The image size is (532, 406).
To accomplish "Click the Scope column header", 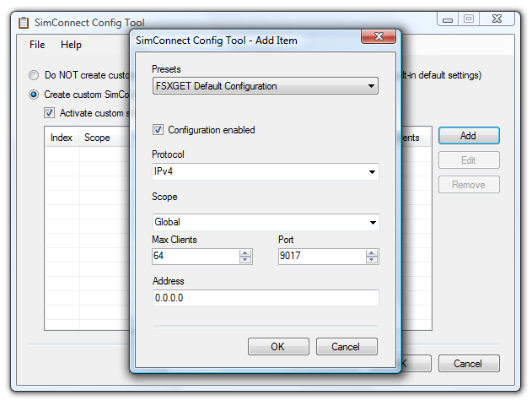I will tap(105, 138).
